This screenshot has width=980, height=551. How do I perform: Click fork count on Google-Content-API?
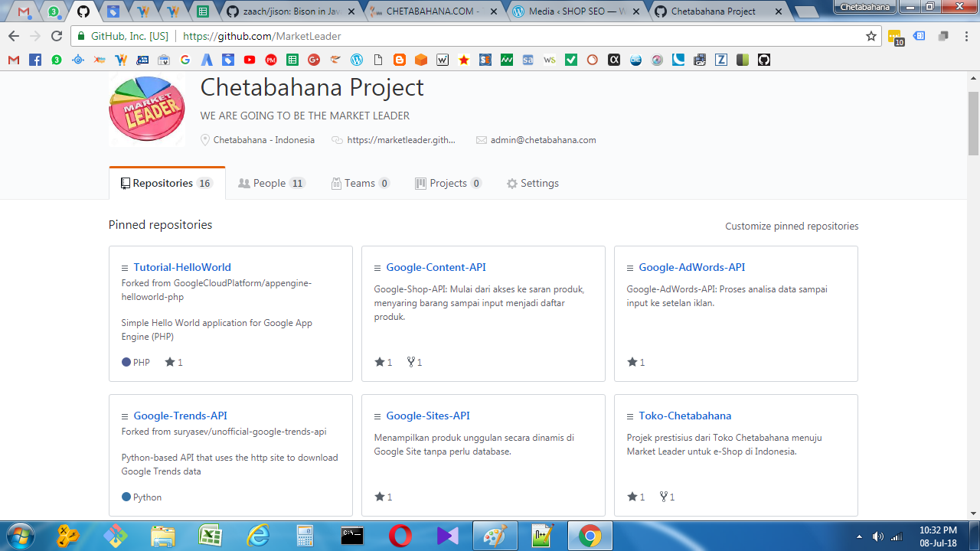pos(414,362)
